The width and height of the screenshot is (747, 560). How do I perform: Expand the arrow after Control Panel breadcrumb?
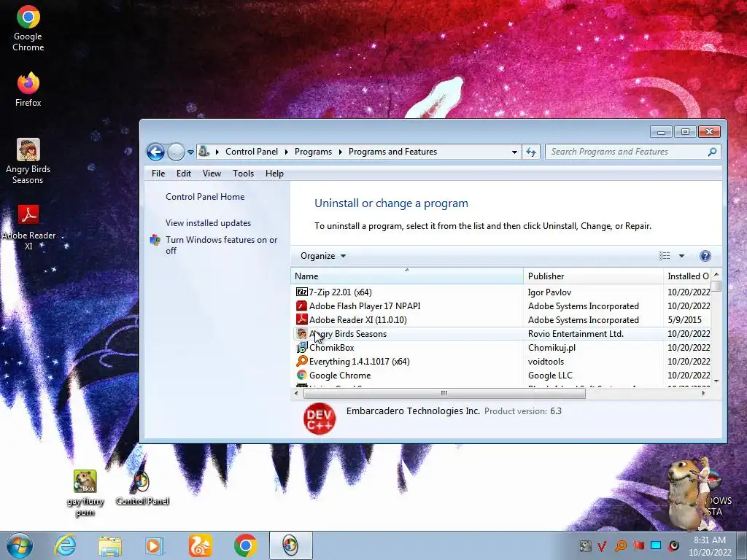pos(286,152)
